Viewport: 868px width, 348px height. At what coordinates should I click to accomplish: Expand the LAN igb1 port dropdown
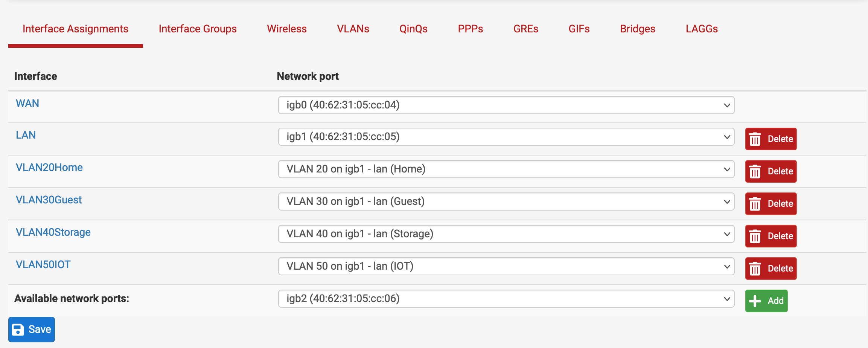pyautogui.click(x=506, y=137)
